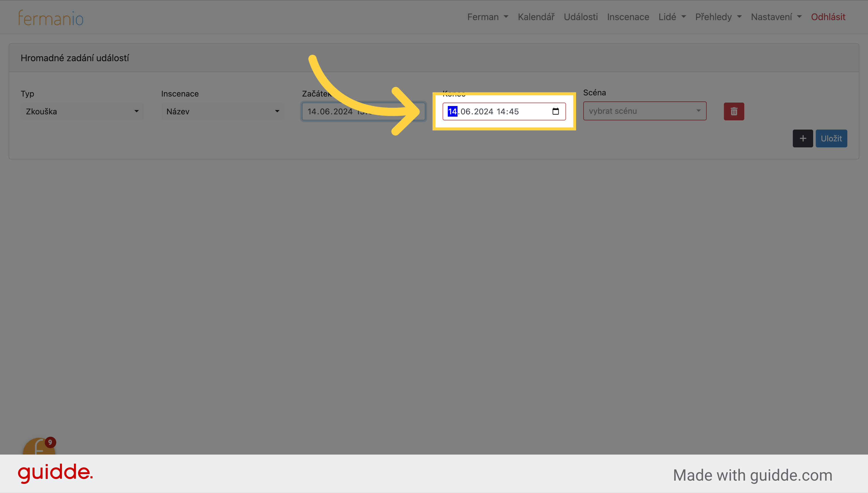Click the Hromadné zadání událostí heading
This screenshot has height=493, width=868.
(x=75, y=58)
